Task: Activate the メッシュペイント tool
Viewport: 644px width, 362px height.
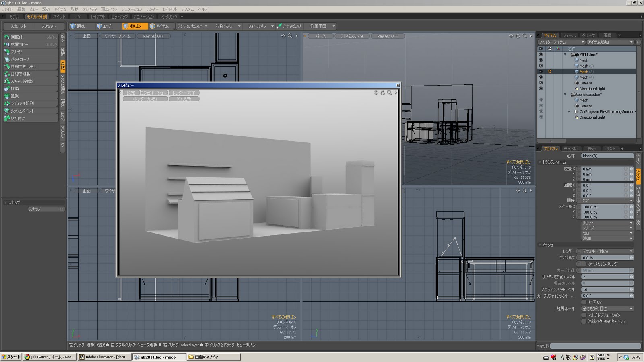Action: (x=22, y=111)
